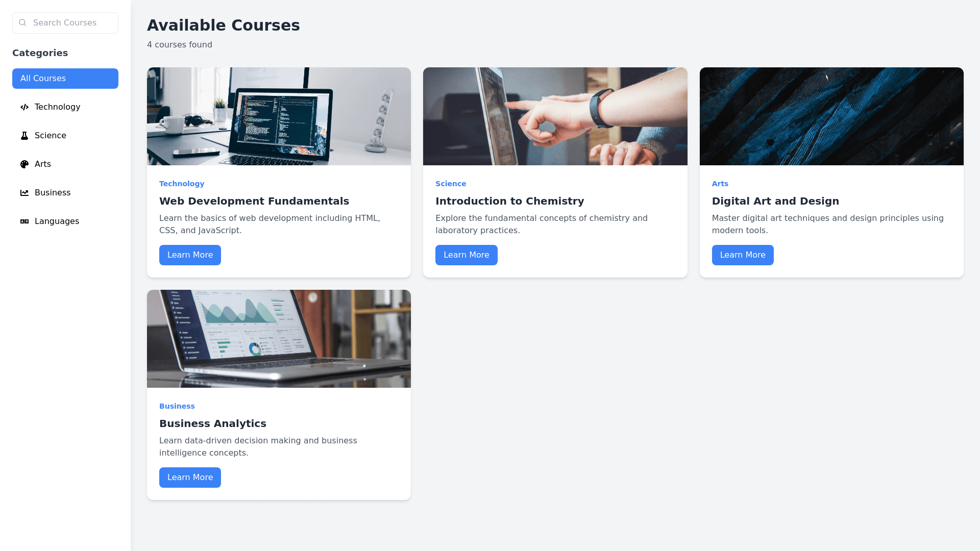Learn More about Business Analytics
The width and height of the screenshot is (980, 551).
click(190, 478)
